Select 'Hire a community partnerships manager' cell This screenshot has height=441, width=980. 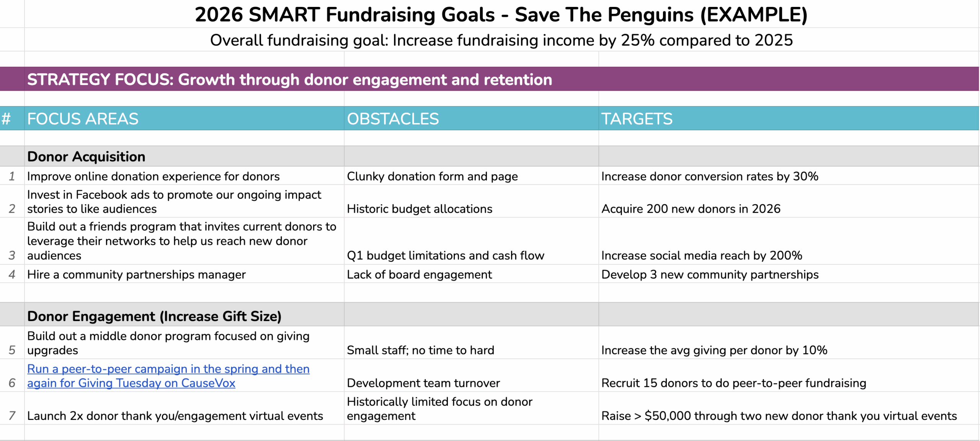click(x=136, y=274)
